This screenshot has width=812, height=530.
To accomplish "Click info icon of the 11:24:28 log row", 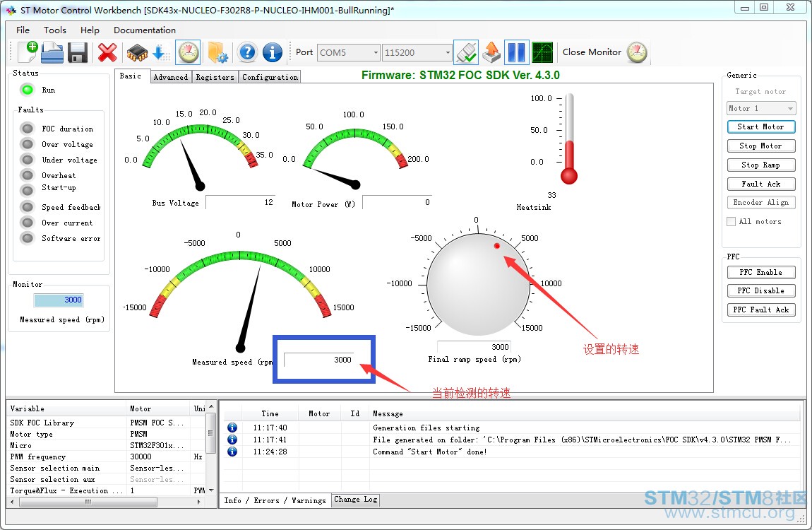I will tap(232, 452).
